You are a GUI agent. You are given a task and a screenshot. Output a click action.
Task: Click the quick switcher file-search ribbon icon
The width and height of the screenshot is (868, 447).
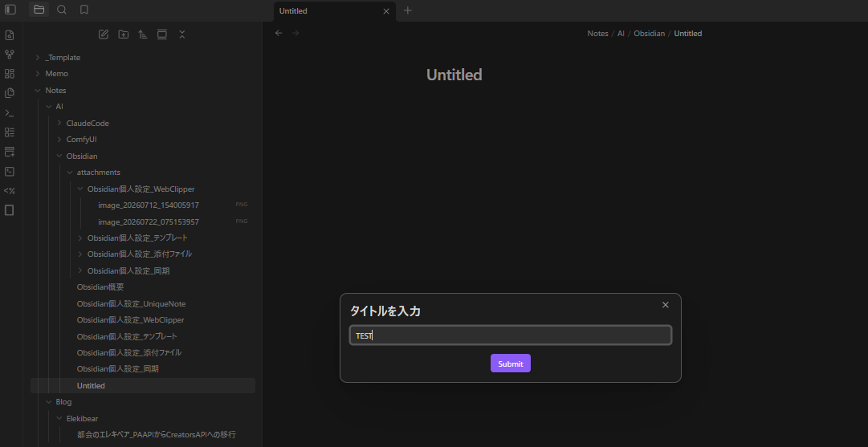[x=10, y=35]
